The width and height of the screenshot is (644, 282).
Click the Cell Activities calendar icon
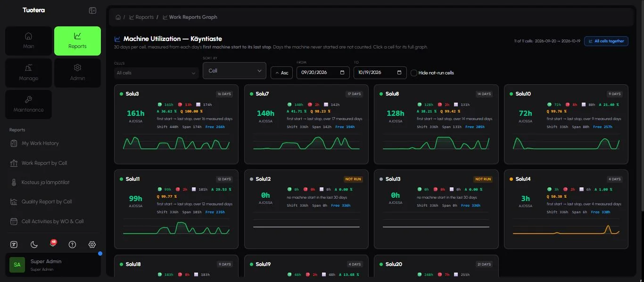(x=14, y=221)
